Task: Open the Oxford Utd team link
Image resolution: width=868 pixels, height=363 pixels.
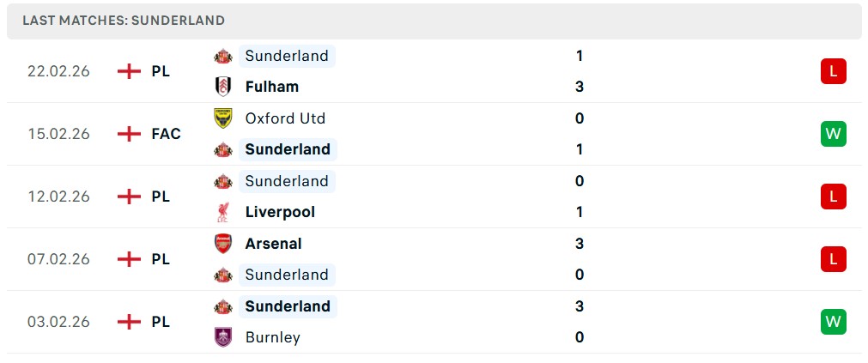Action: tap(285, 118)
